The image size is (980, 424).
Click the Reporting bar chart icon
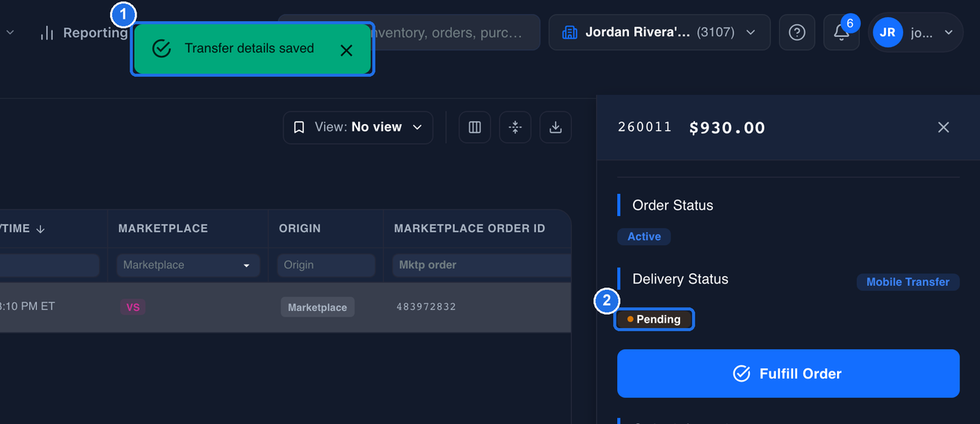pyautogui.click(x=47, y=33)
